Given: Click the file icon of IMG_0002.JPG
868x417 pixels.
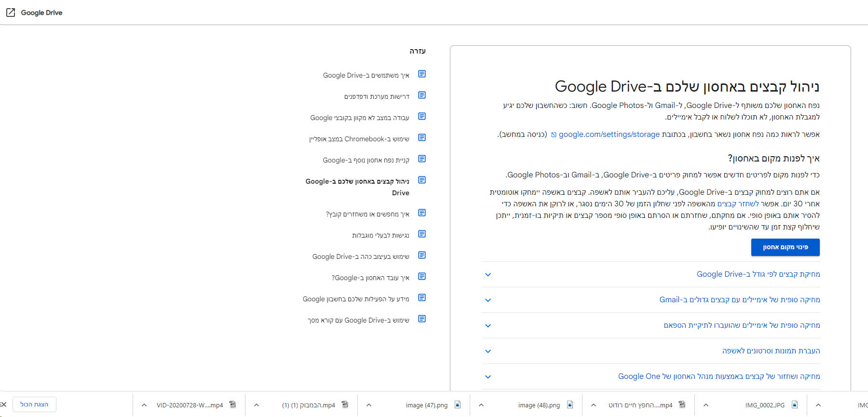Looking at the screenshot, I should 795,404.
